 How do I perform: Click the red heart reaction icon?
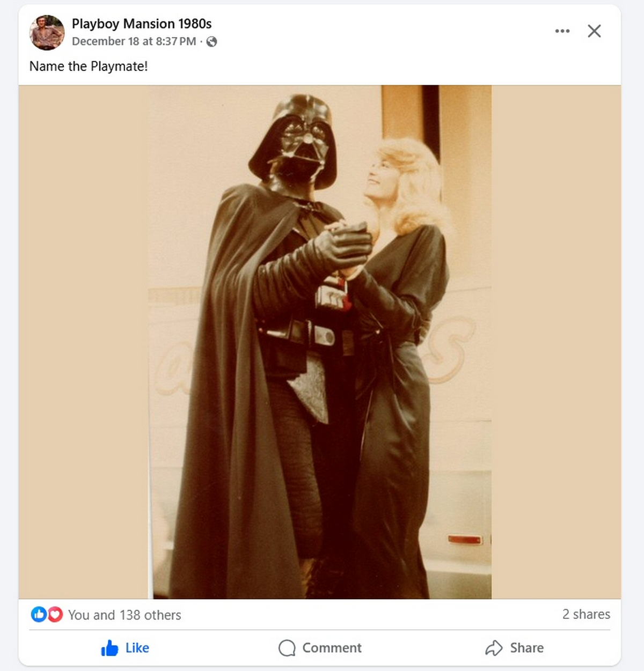(55, 614)
